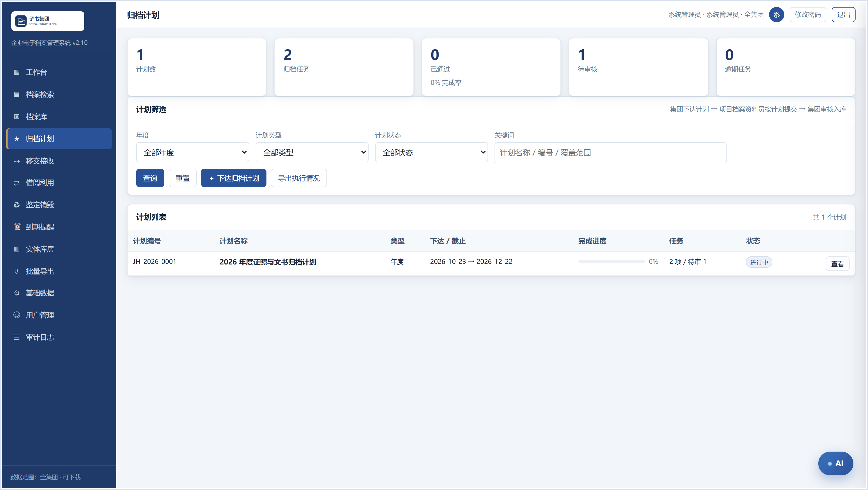Image resolution: width=868 pixels, height=490 pixels.
Task: Click the 重置 button
Action: pos(182,178)
